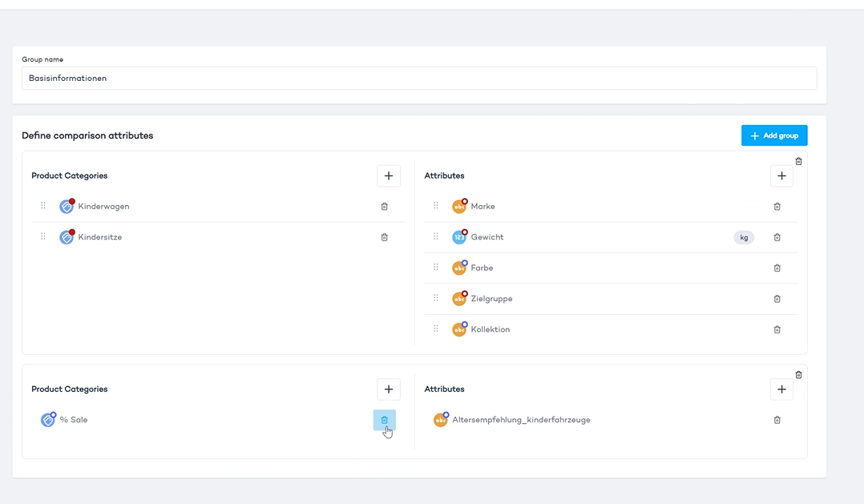The height and width of the screenshot is (504, 864).
Task: Delete the Farbe attribute
Action: click(x=777, y=268)
